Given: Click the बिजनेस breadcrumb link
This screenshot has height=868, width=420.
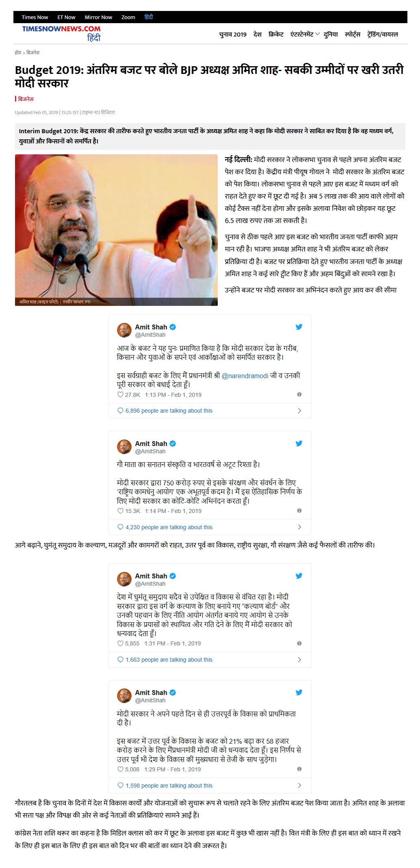Looking at the screenshot, I should point(33,53).
